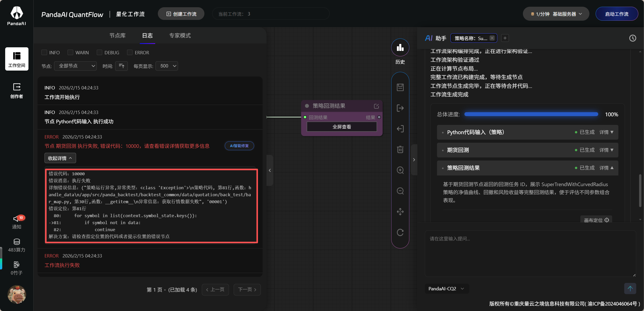Click the refresh icon in the canvas toolbar
This screenshot has height=311, width=644.
(x=400, y=232)
